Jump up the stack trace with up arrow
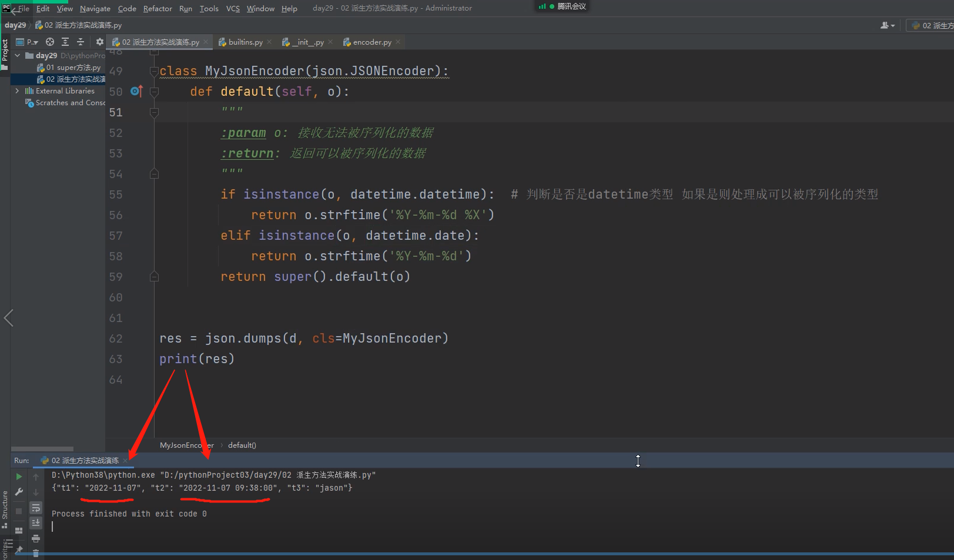The height and width of the screenshot is (560, 954). point(36,477)
